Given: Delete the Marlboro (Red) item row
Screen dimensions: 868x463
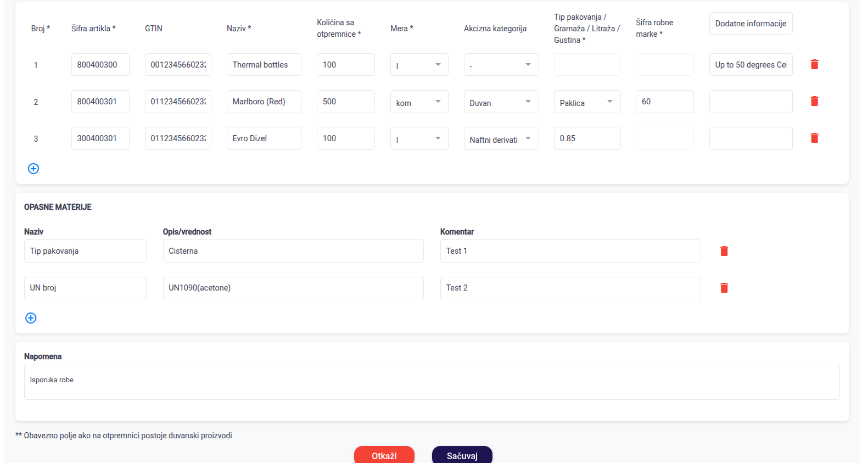Looking at the screenshot, I should [x=814, y=102].
